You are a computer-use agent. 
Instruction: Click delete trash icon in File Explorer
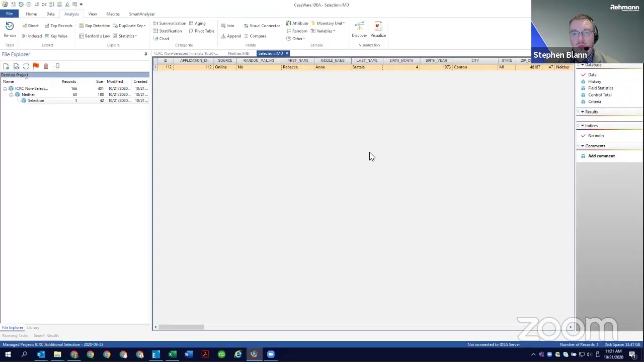[x=46, y=66]
